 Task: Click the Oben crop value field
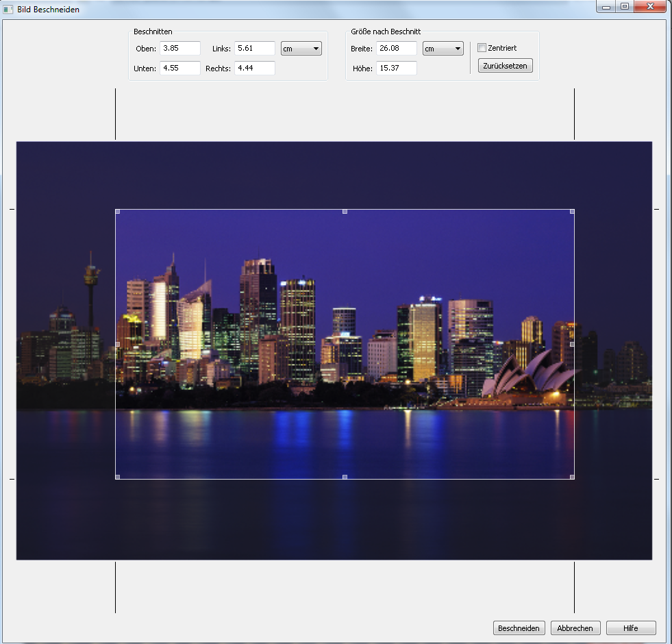(180, 48)
